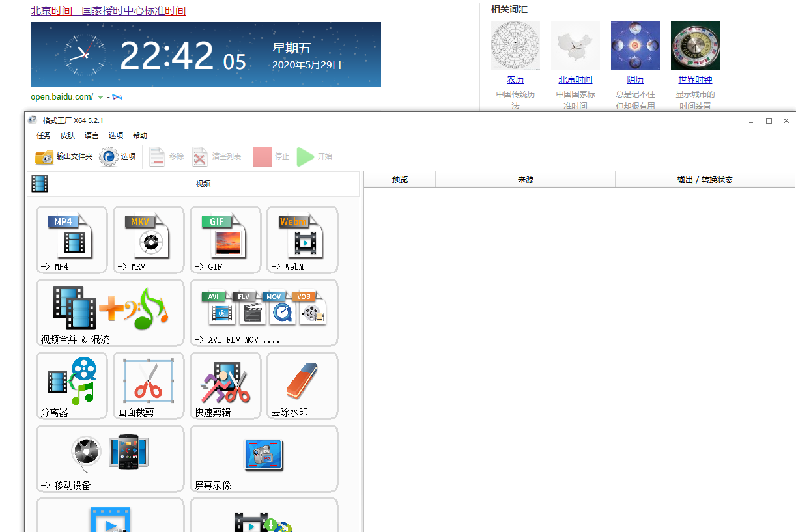Open options (选项) gear in toolbar
Image resolution: width=796 pixels, height=532 pixels.
[x=117, y=157]
